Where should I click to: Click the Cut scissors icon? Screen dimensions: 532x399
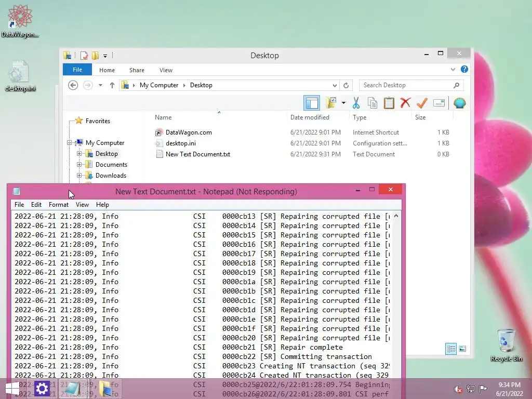point(356,103)
